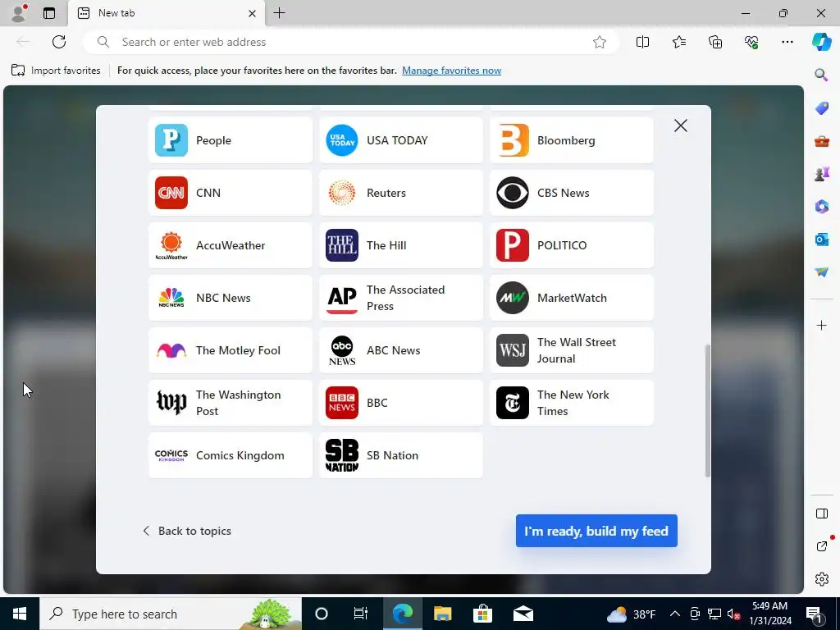The image size is (840, 630).
Task: Click The New York Times logo
Action: click(x=512, y=403)
